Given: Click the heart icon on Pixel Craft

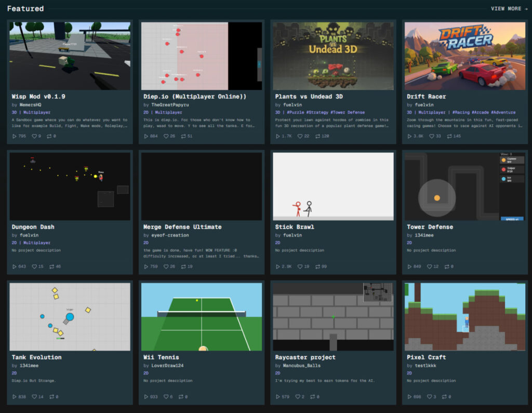Looking at the screenshot, I should tap(430, 397).
